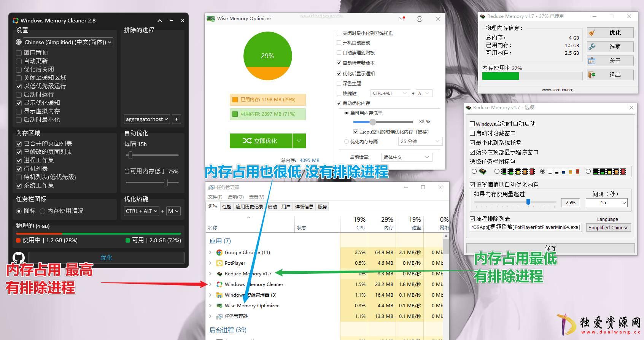
Task: Click Simplified Chinese language button
Action: pyautogui.click(x=608, y=228)
